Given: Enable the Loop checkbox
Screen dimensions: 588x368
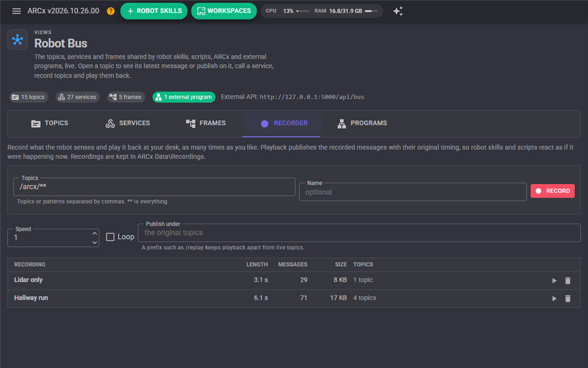Looking at the screenshot, I should coord(110,237).
